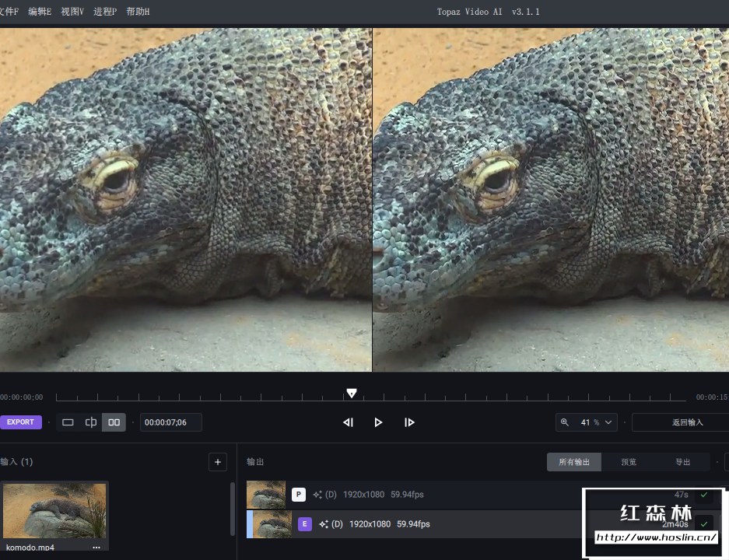Open the 进程P menu

coord(104,12)
